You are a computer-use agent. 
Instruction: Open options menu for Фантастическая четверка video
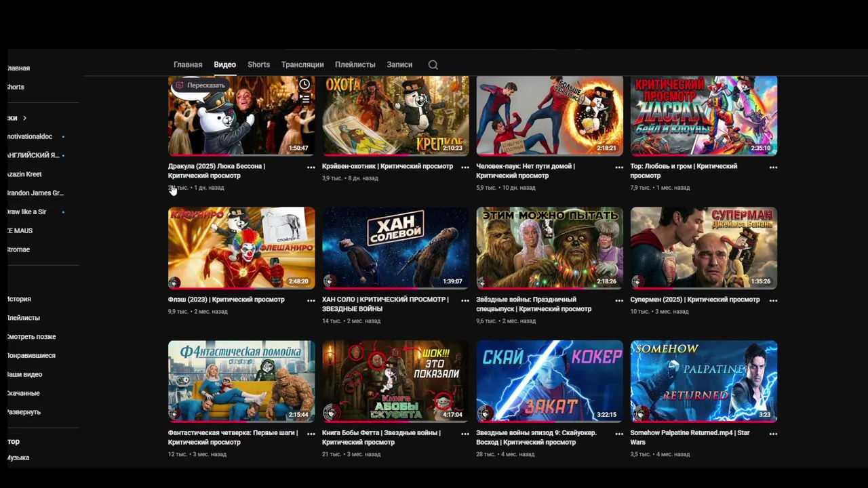pos(311,434)
